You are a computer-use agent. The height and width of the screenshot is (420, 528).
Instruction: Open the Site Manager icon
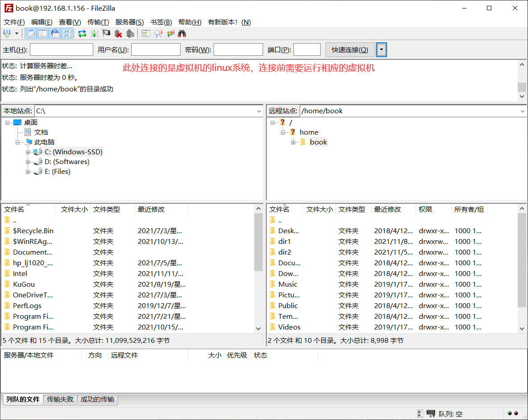click(7, 33)
